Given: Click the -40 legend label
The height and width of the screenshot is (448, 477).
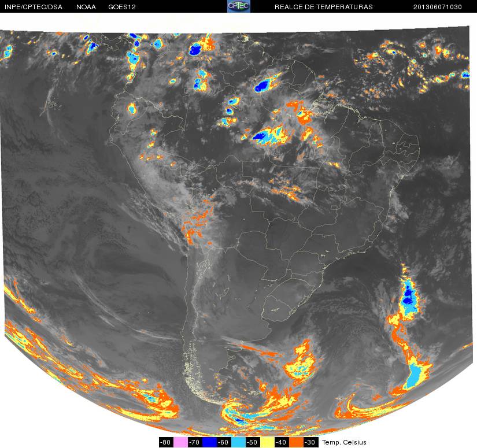Looking at the screenshot, I should 282,442.
